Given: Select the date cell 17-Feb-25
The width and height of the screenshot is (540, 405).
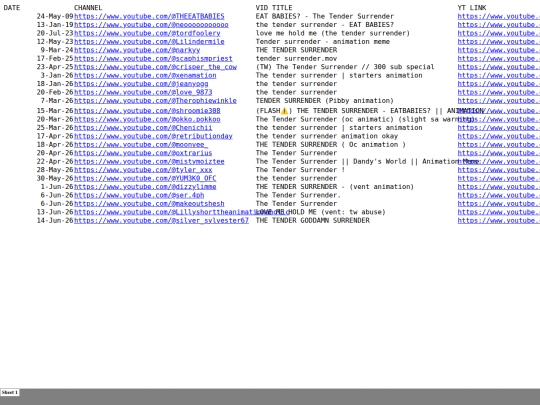Looking at the screenshot, I should [55, 59].
